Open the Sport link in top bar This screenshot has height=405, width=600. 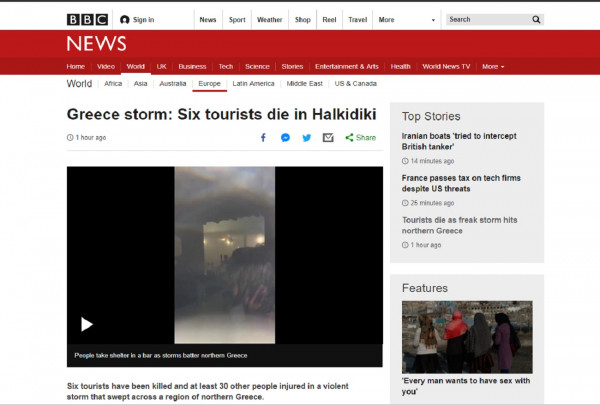pyautogui.click(x=236, y=19)
